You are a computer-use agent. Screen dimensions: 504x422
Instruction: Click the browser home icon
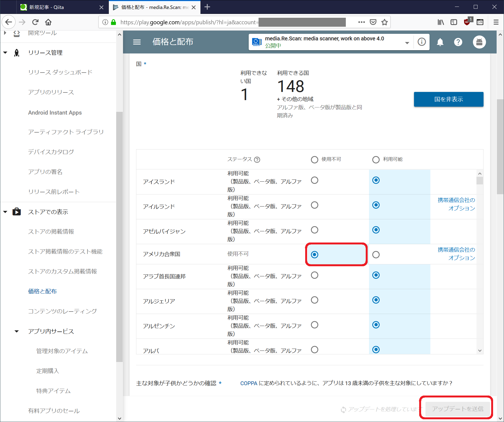point(48,22)
